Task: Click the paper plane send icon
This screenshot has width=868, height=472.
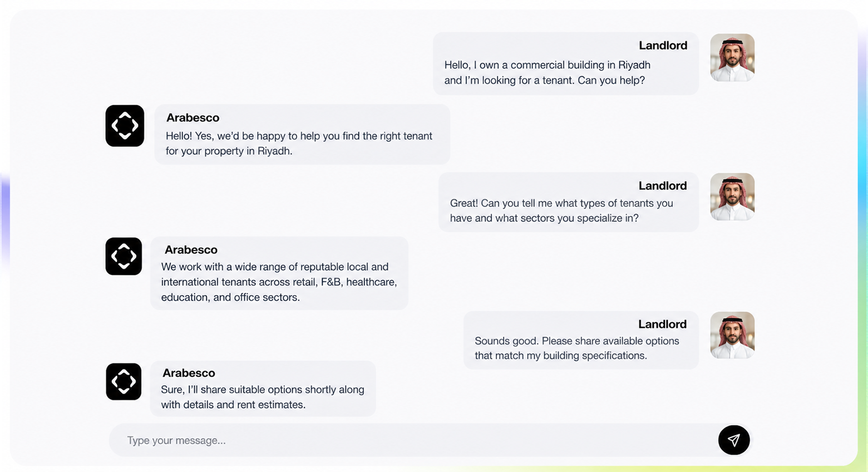Action: click(734, 440)
